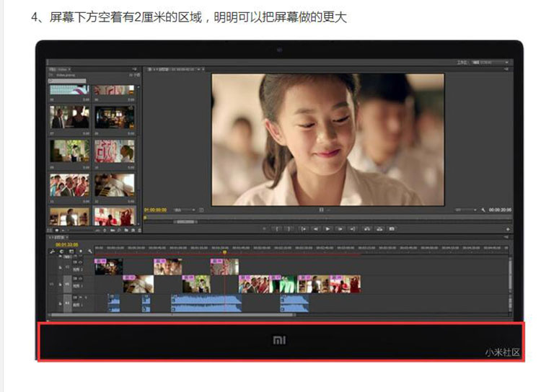Click the yellow 00:00:00:00 timecode in monitor

(155, 210)
